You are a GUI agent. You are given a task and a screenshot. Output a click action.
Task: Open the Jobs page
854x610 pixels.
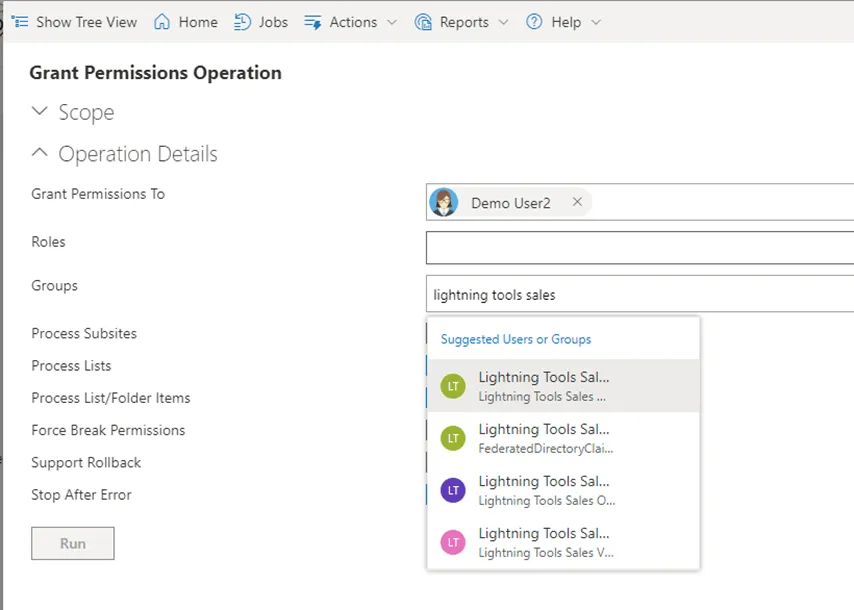pyautogui.click(x=261, y=22)
